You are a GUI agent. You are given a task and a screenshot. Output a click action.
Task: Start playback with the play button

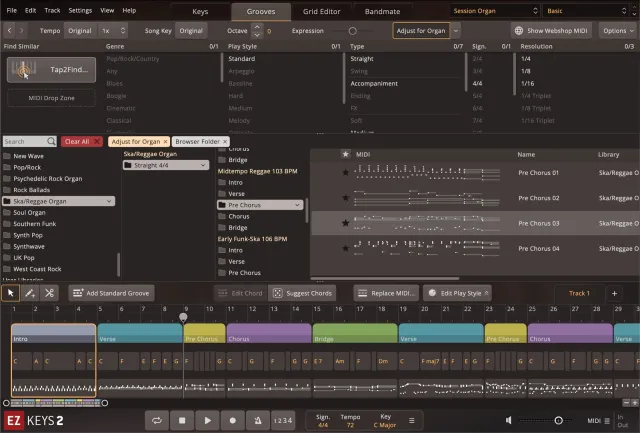(207, 420)
